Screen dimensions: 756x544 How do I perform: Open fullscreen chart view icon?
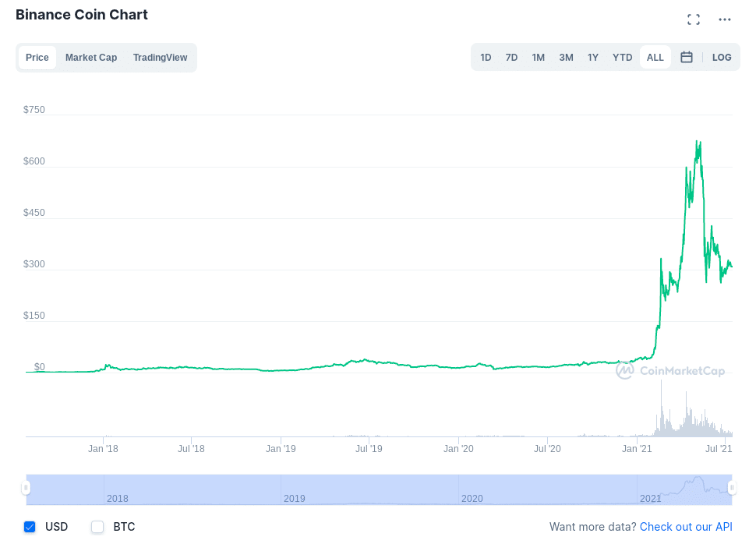click(x=694, y=19)
